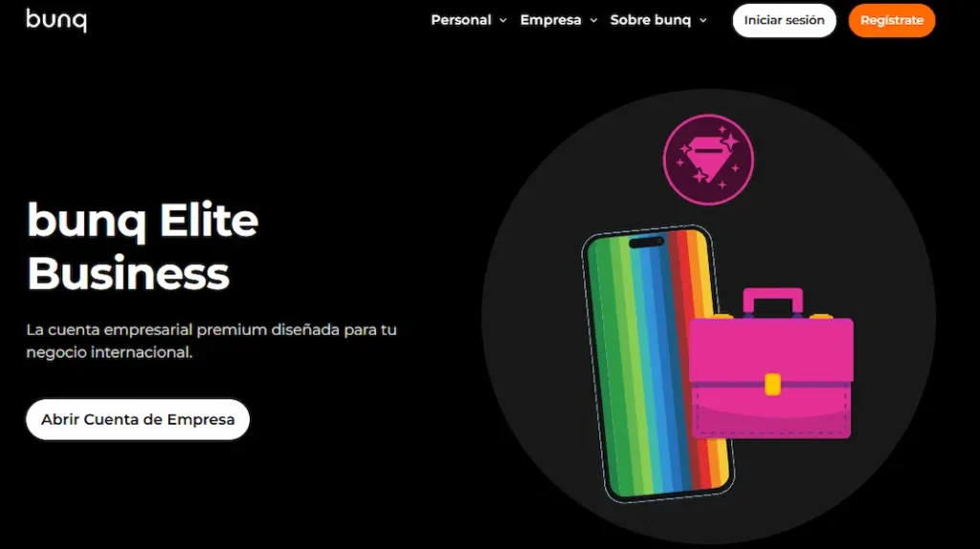Expand the chevron next to Empresa
The height and width of the screenshot is (549, 980).
coord(593,21)
